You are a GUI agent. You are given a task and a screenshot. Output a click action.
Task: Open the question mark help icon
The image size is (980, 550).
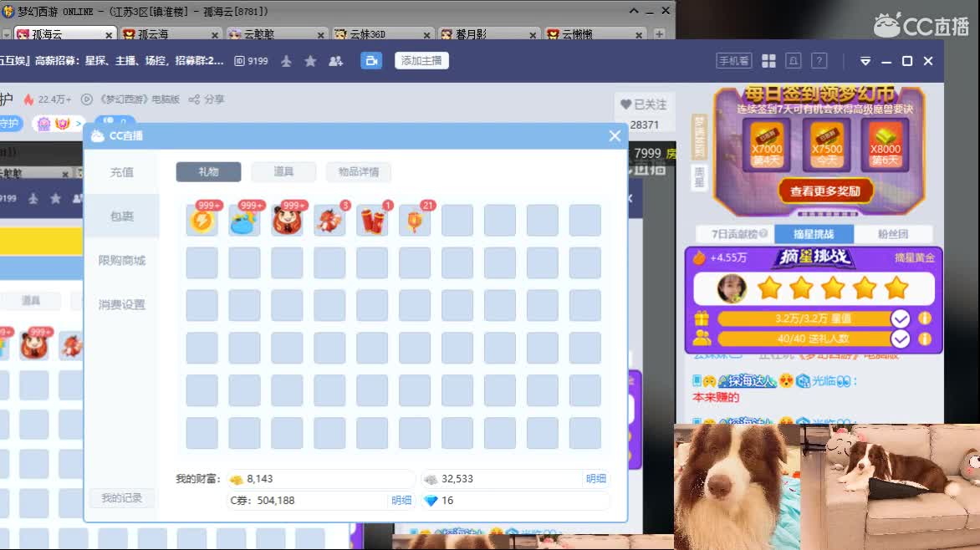point(819,61)
